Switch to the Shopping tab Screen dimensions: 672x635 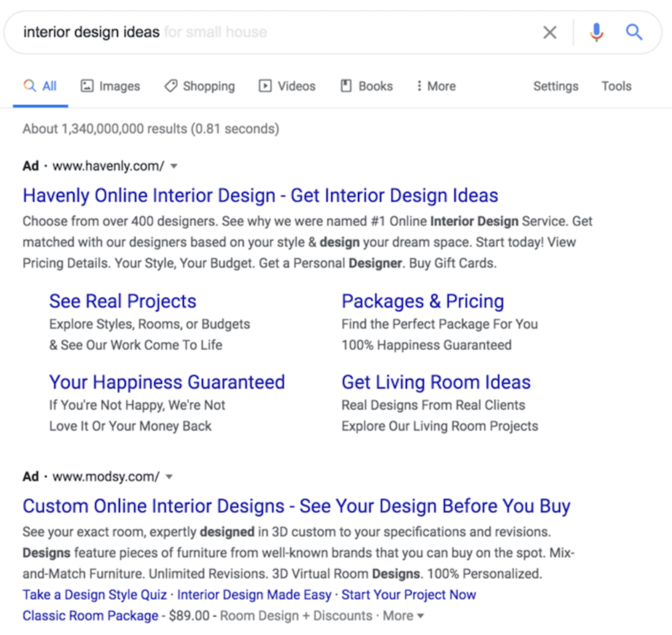pos(199,86)
